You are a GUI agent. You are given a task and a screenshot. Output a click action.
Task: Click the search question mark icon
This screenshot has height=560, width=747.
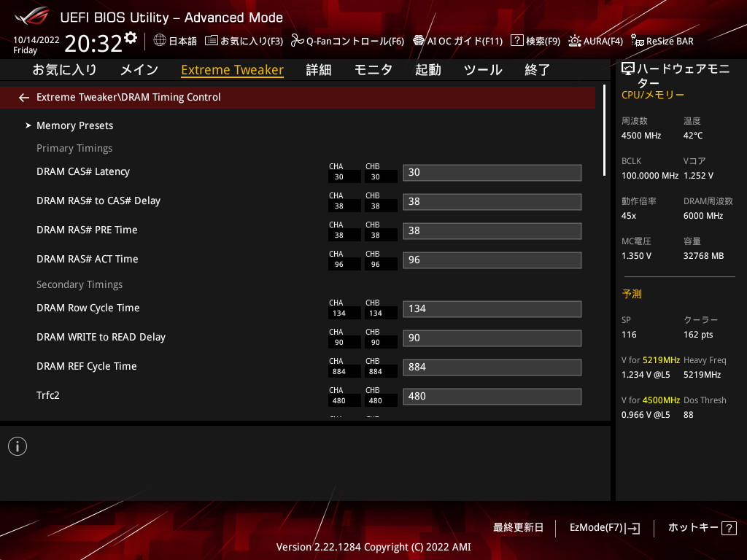point(517,41)
